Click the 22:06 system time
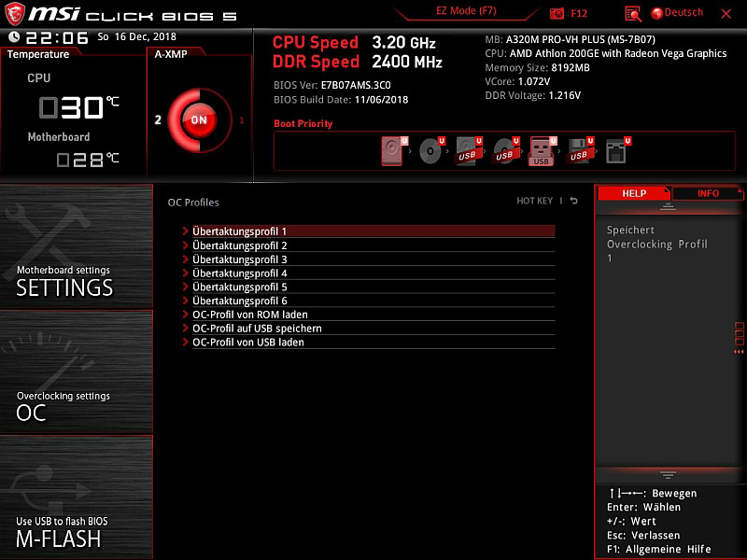747x560 pixels. (57, 37)
